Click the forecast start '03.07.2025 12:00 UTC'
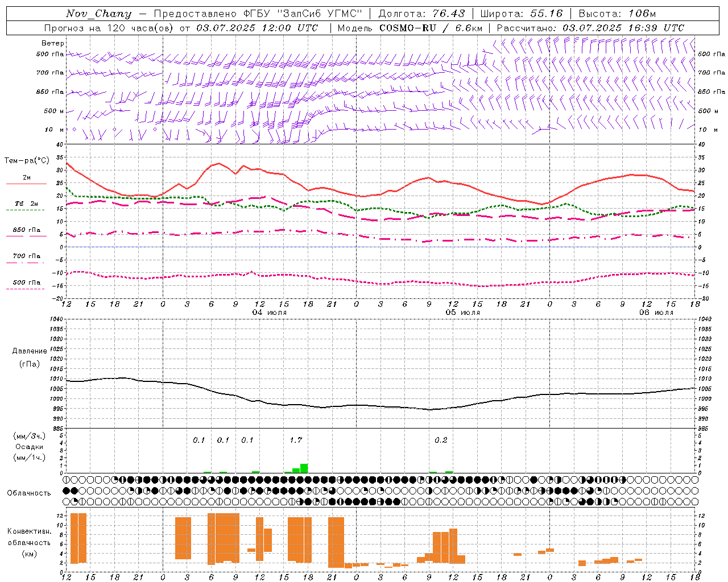Viewport: 728px width, 582px height. point(257,28)
